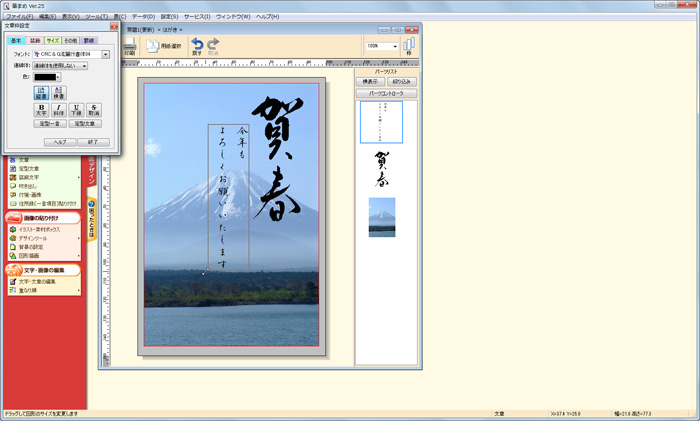Click the 用紙選択 paper selection icon
Image resolution: width=700 pixels, height=421 pixels.
tap(165, 46)
